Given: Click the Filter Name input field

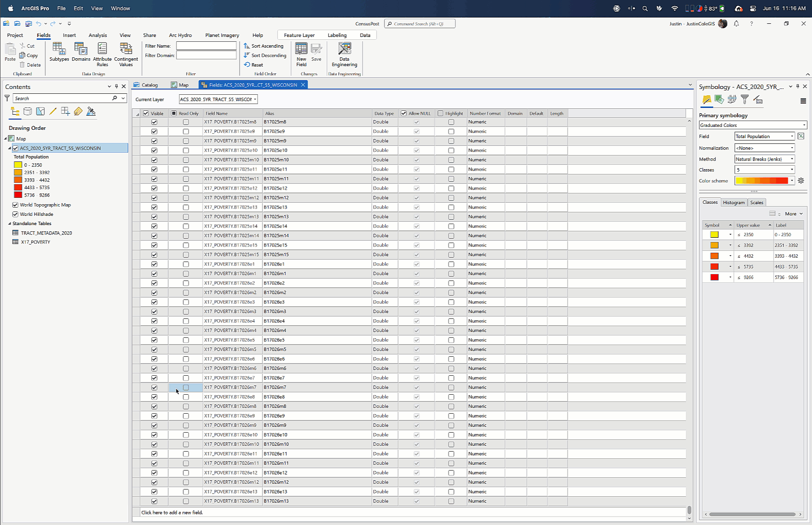Looking at the screenshot, I should tap(206, 46).
